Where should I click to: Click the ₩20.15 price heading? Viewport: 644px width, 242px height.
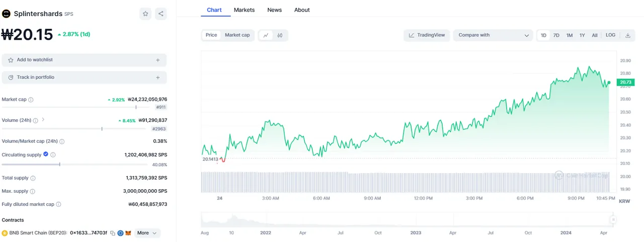click(x=27, y=34)
